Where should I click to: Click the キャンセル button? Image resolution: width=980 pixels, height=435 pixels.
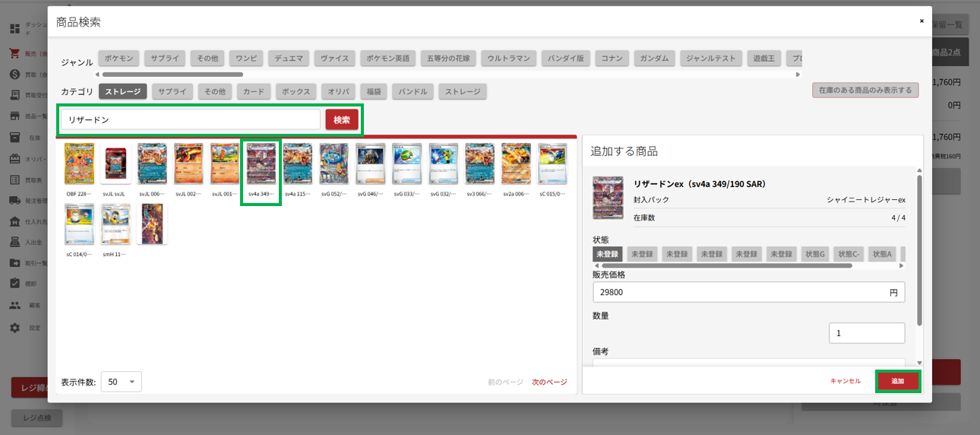[846, 380]
